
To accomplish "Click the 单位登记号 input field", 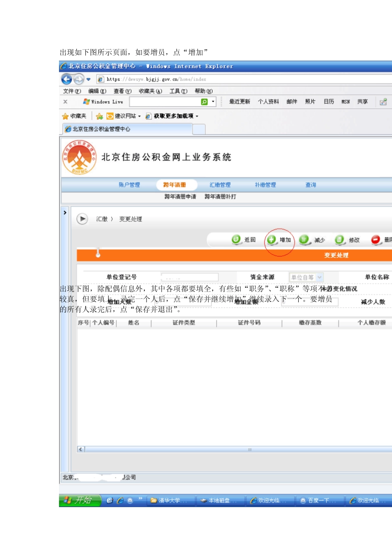I will [x=190, y=277].
